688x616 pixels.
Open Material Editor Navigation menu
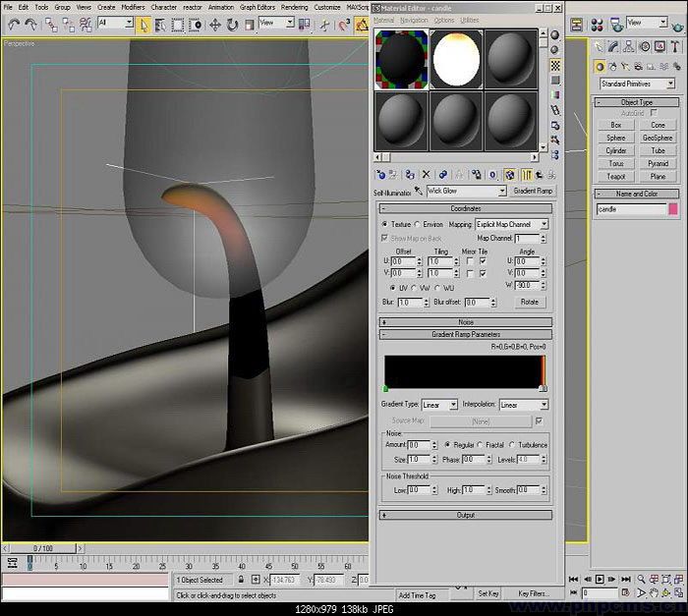(414, 21)
